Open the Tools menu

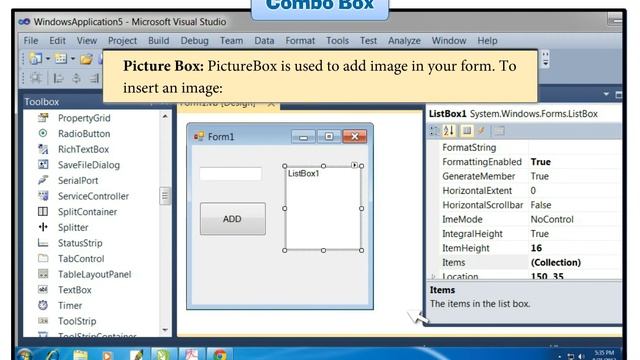(x=337, y=41)
